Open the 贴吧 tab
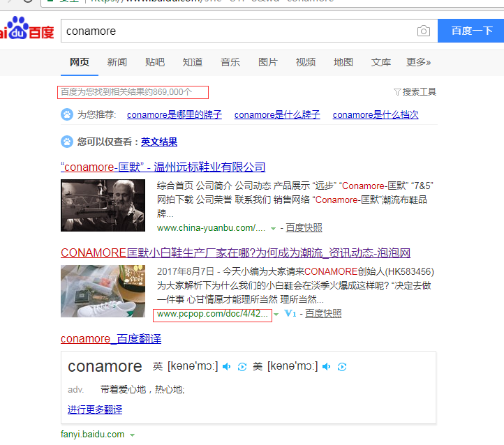This screenshot has height=445, width=504. [x=154, y=62]
